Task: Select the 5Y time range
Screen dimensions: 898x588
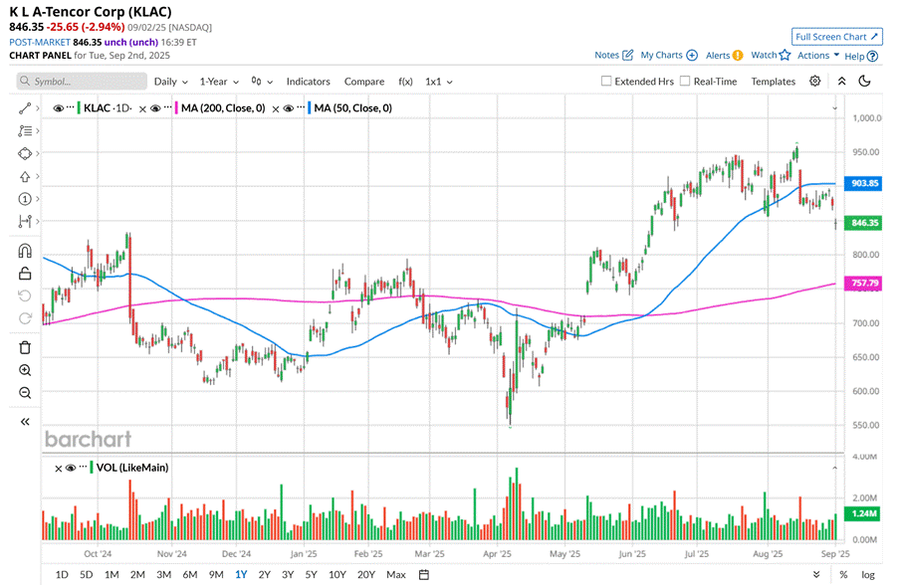Action: [x=311, y=574]
